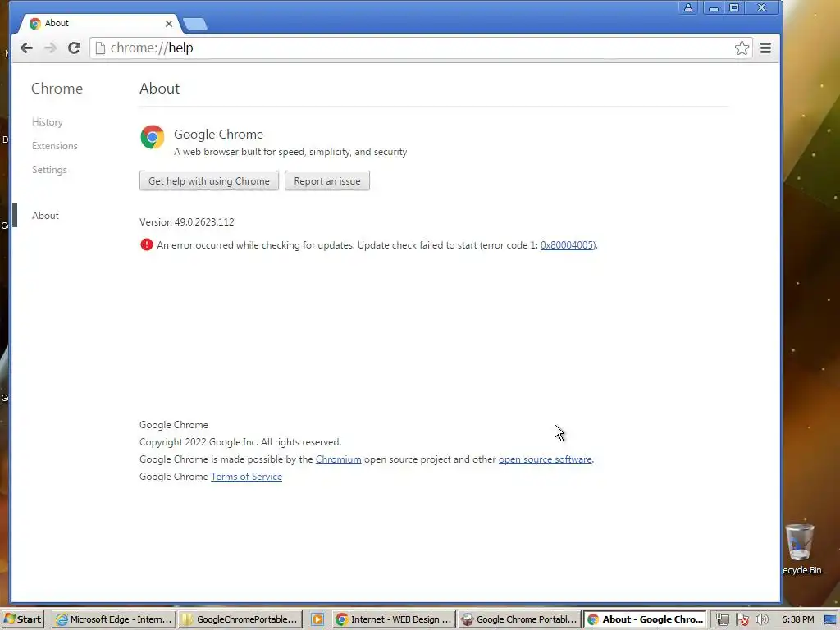Open a new tab

click(x=195, y=24)
